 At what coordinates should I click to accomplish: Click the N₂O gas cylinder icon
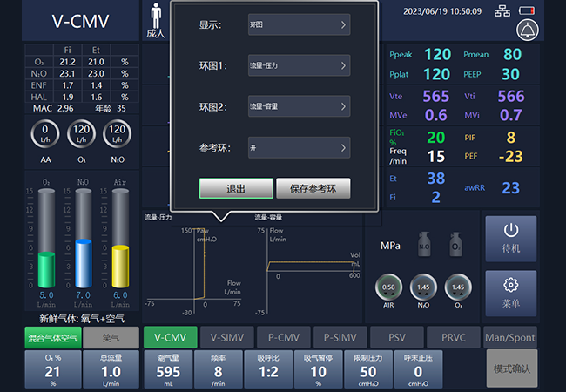(424, 246)
